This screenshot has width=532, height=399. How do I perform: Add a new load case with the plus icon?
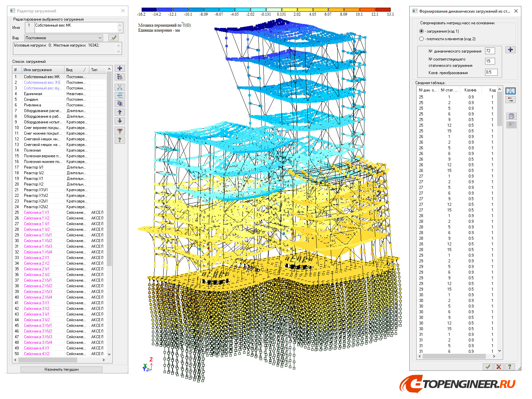pos(119,68)
